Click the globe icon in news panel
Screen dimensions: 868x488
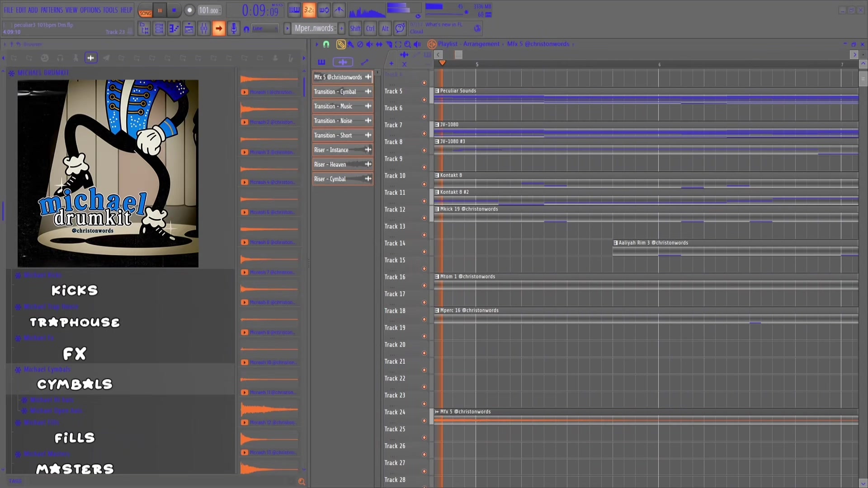pyautogui.click(x=477, y=29)
